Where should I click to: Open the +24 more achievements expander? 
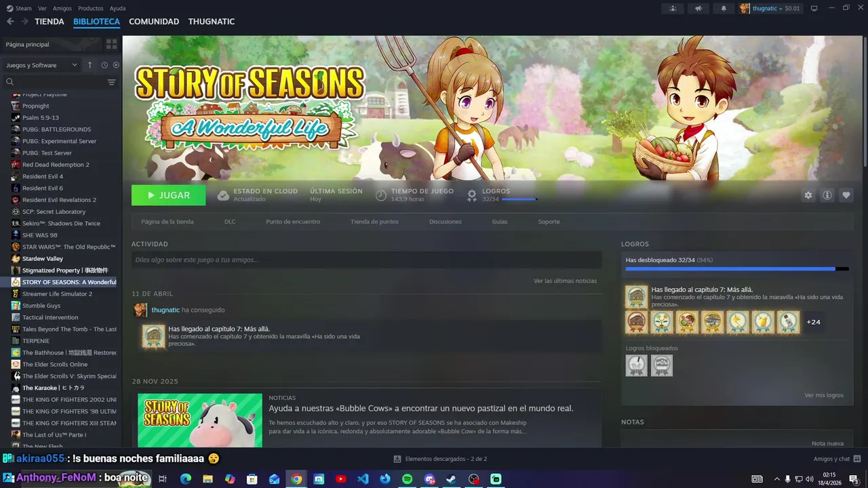coord(814,322)
